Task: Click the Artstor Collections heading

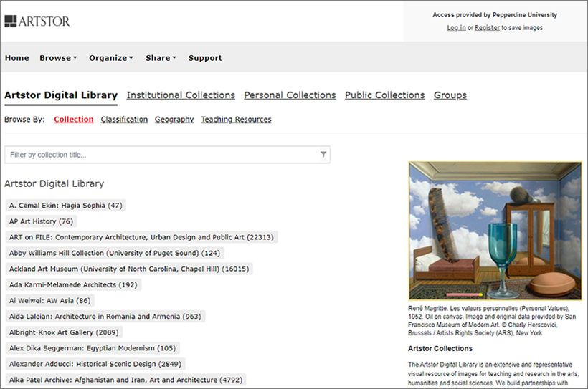Action: click(440, 349)
